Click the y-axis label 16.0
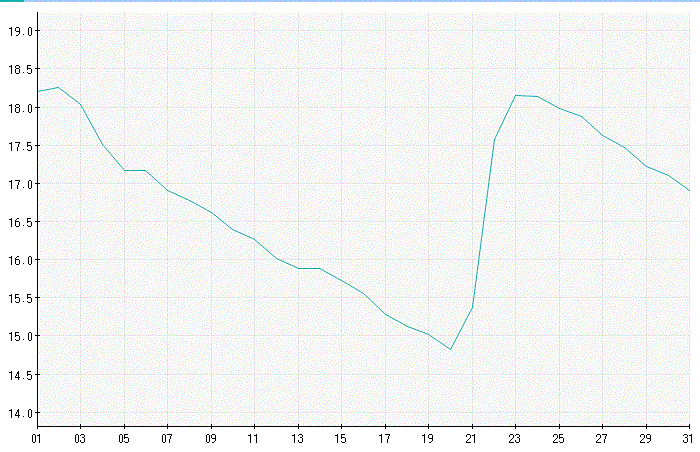This screenshot has height=452, width=700. (21, 260)
